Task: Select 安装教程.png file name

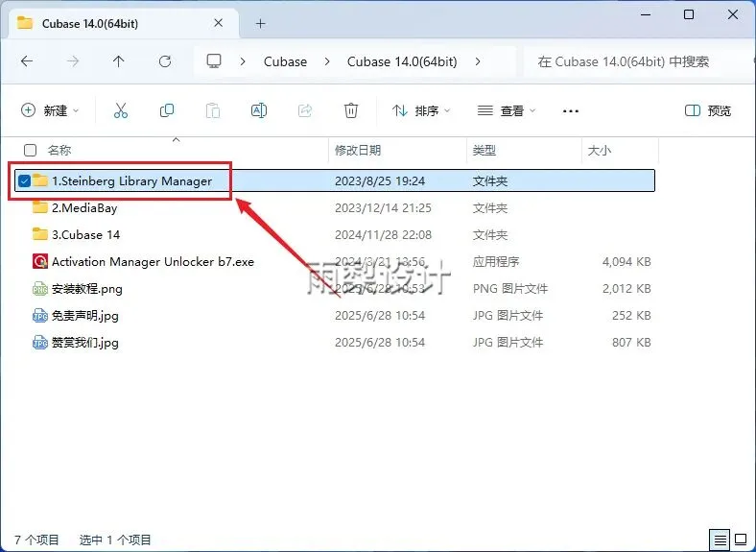Action: tap(86, 289)
